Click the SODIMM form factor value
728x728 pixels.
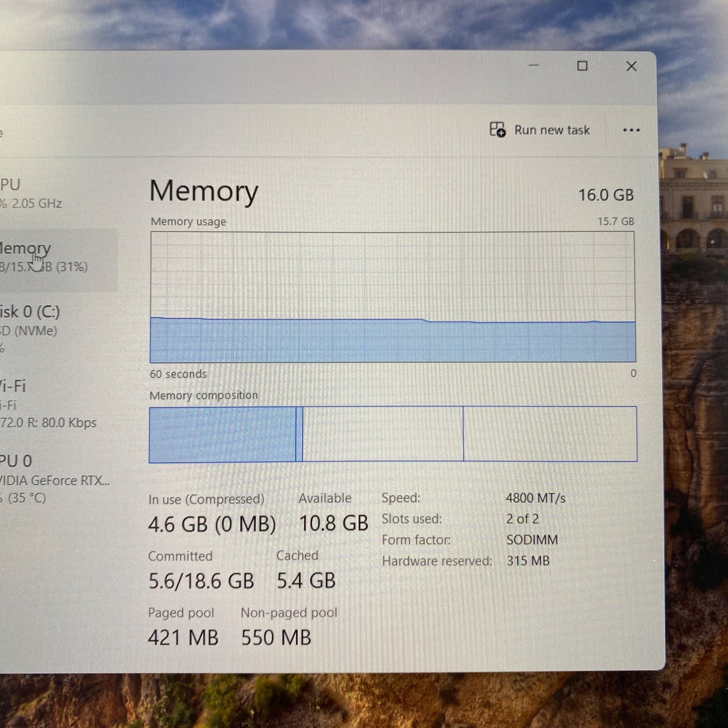click(x=532, y=540)
